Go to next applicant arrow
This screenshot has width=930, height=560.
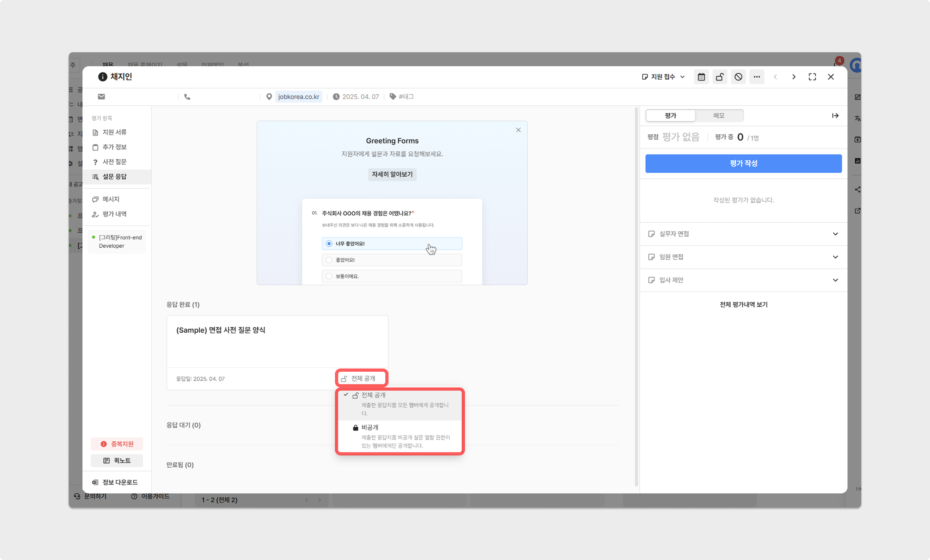[794, 77]
